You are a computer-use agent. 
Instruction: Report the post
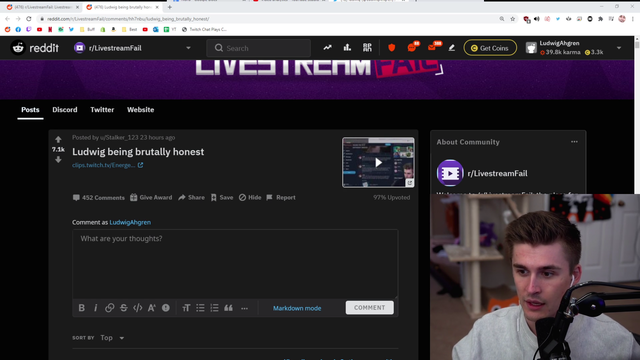[x=281, y=198]
